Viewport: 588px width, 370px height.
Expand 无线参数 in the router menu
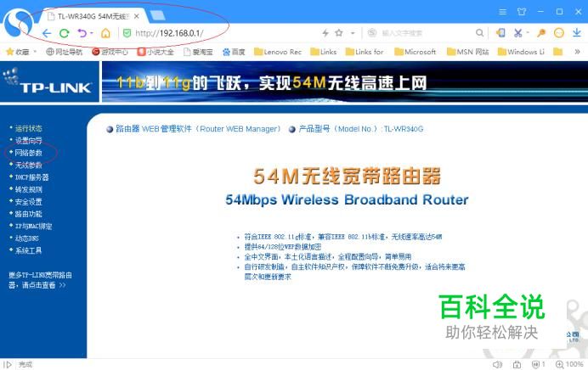[x=29, y=165]
